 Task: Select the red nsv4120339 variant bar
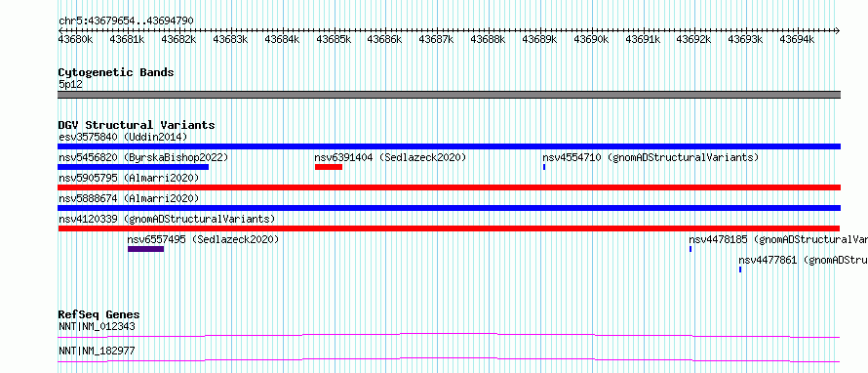[x=449, y=228]
